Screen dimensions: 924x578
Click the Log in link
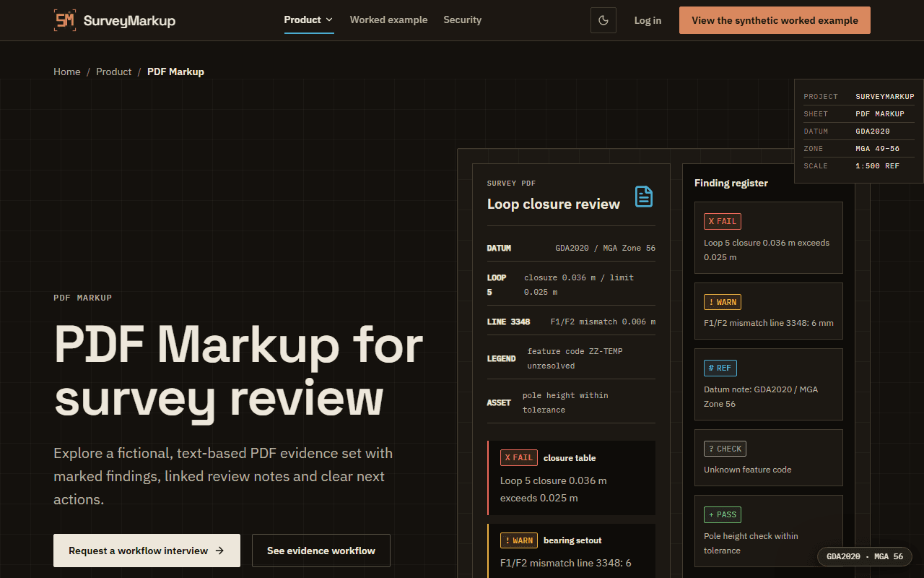(648, 20)
